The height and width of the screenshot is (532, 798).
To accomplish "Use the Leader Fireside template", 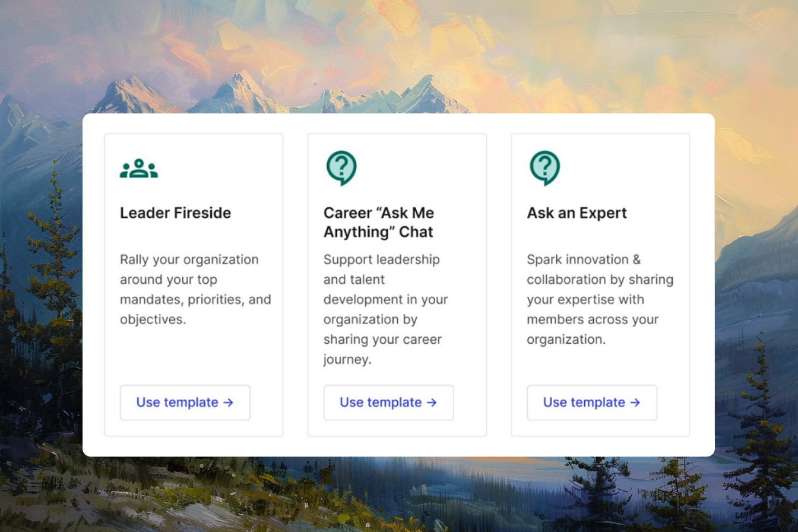I will tap(185, 403).
